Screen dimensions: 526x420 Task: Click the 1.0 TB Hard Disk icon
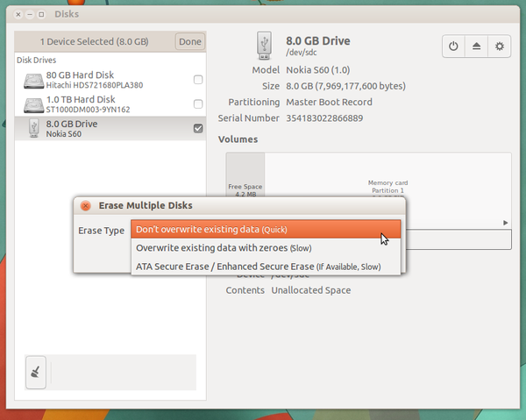[x=32, y=104]
